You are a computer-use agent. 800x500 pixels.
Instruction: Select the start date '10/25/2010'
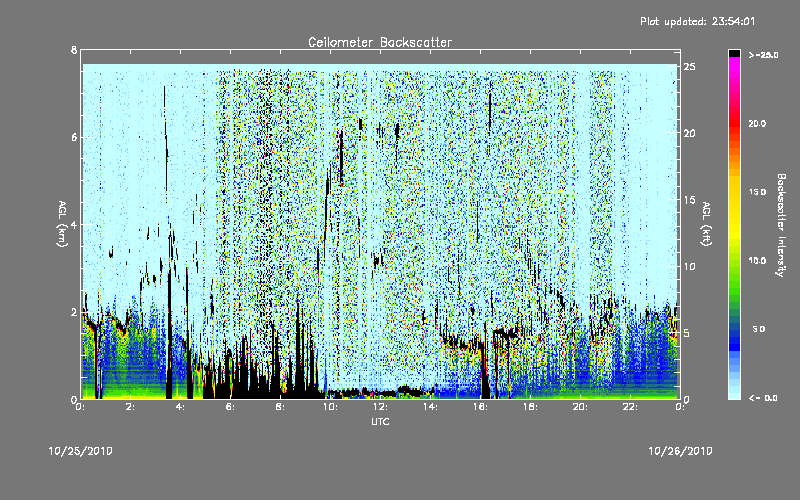click(81, 451)
